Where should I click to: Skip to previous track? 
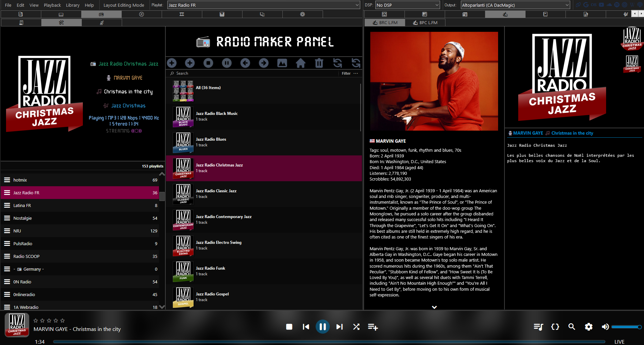coord(306,327)
